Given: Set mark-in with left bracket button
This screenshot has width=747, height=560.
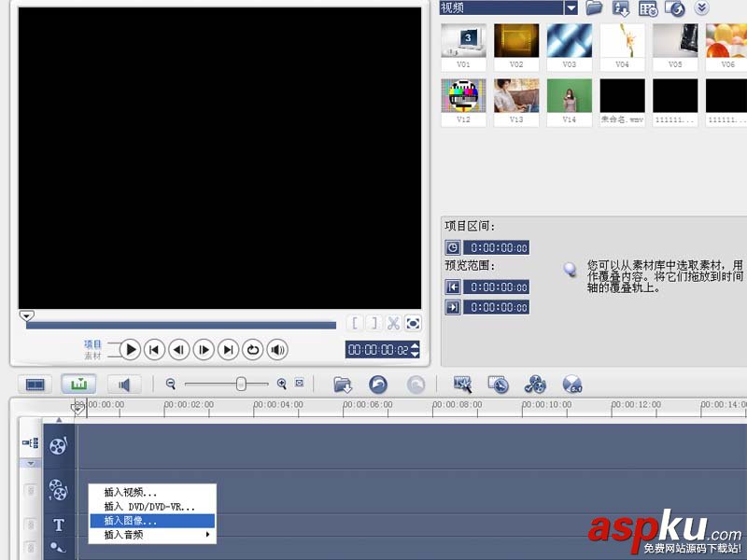Looking at the screenshot, I should 355,323.
